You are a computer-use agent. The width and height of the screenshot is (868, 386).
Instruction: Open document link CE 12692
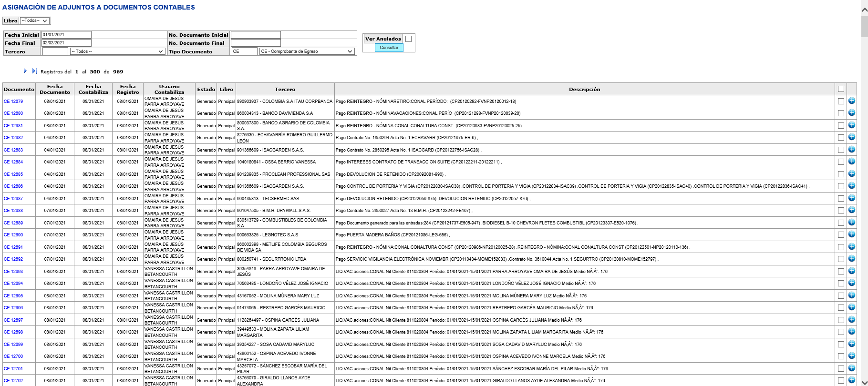coord(13,259)
